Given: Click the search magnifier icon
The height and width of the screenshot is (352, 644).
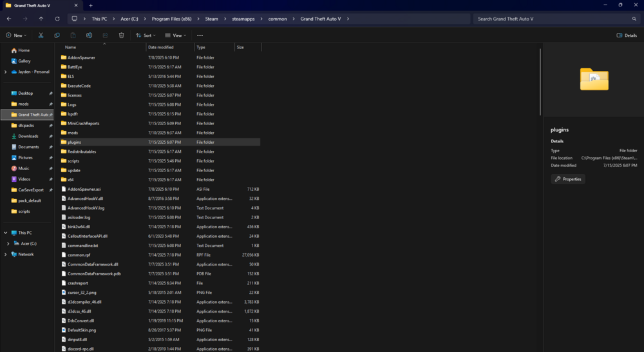Looking at the screenshot, I should 634,19.
